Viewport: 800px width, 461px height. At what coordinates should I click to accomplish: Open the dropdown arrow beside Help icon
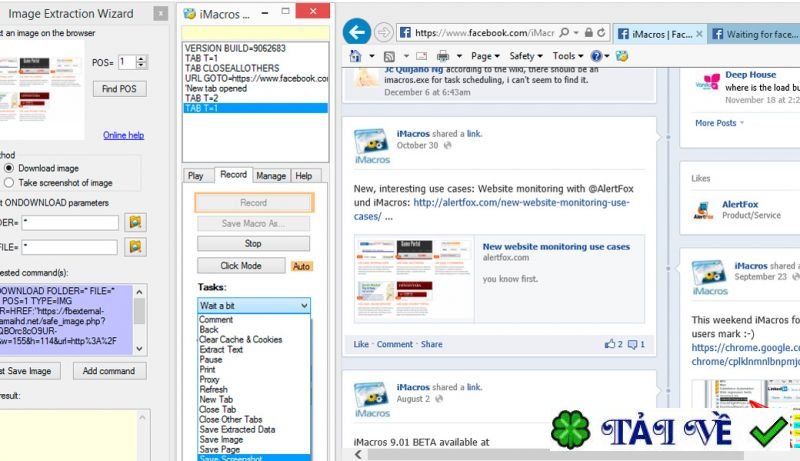(x=607, y=56)
